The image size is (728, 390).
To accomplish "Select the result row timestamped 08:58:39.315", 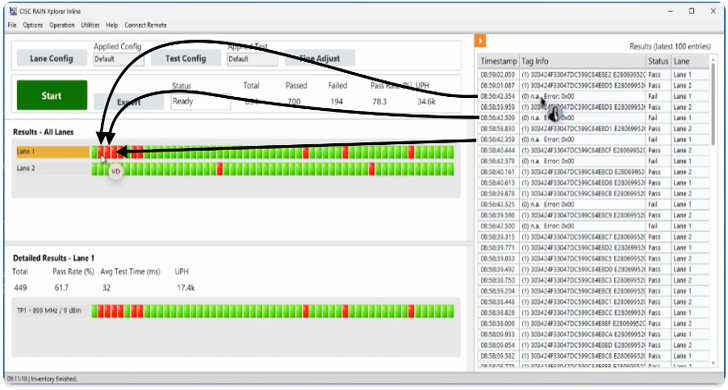I will [594, 237].
